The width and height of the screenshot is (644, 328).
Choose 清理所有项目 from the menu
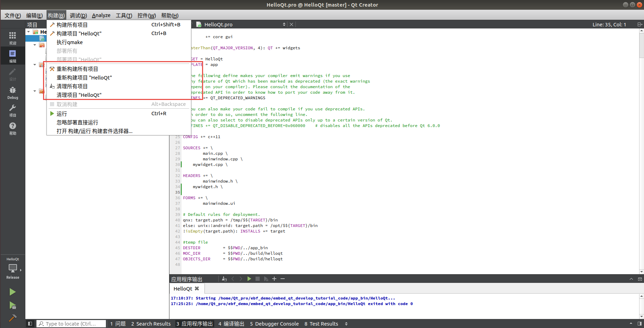119,86
